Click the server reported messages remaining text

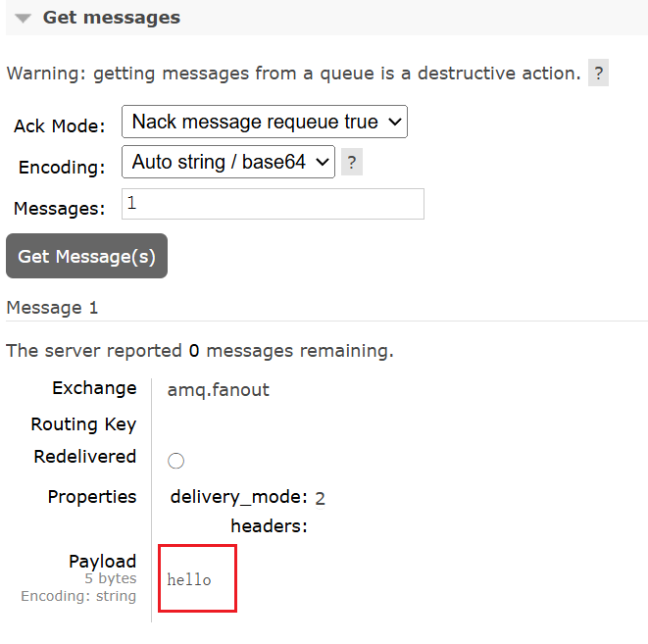point(200,351)
